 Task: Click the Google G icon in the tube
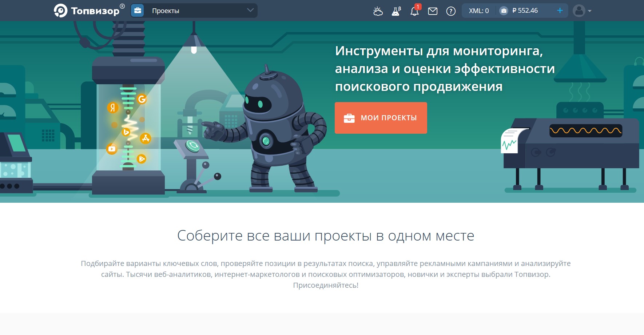pyautogui.click(x=142, y=99)
